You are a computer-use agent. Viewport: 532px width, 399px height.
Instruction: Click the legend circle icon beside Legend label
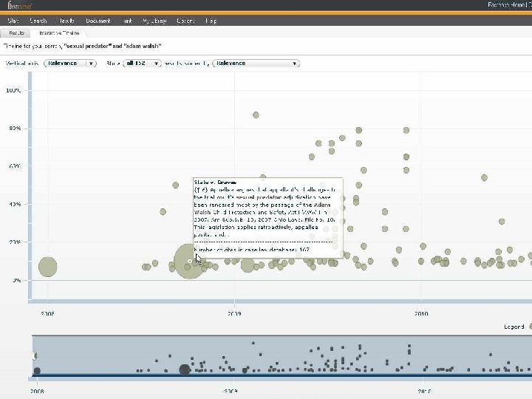click(531, 327)
